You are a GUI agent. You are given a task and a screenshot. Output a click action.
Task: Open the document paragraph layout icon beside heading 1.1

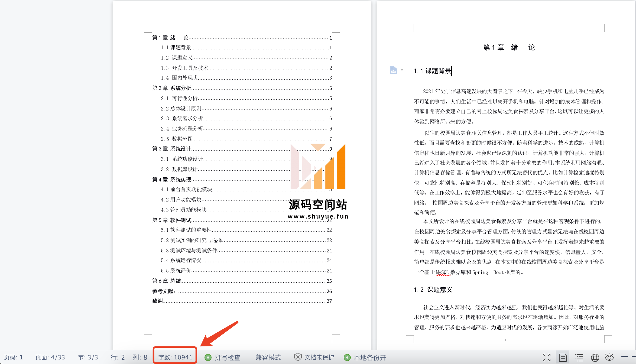click(x=393, y=70)
